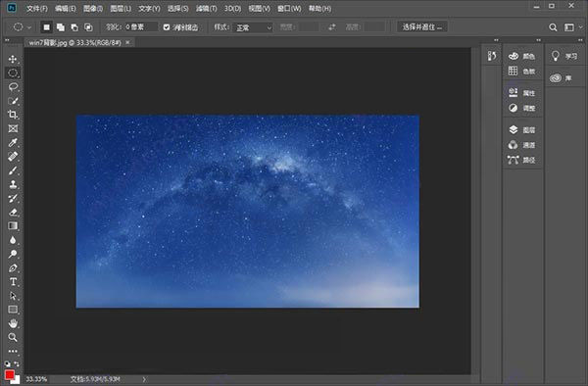Select the Elliptical Marquee tool in toolbox
The image size is (588, 386).
pyautogui.click(x=13, y=73)
